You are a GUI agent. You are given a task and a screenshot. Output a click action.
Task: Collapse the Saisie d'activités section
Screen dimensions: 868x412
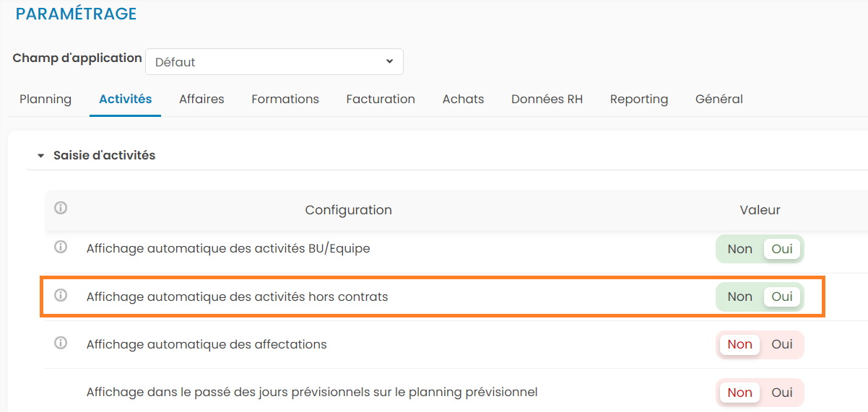coord(41,155)
